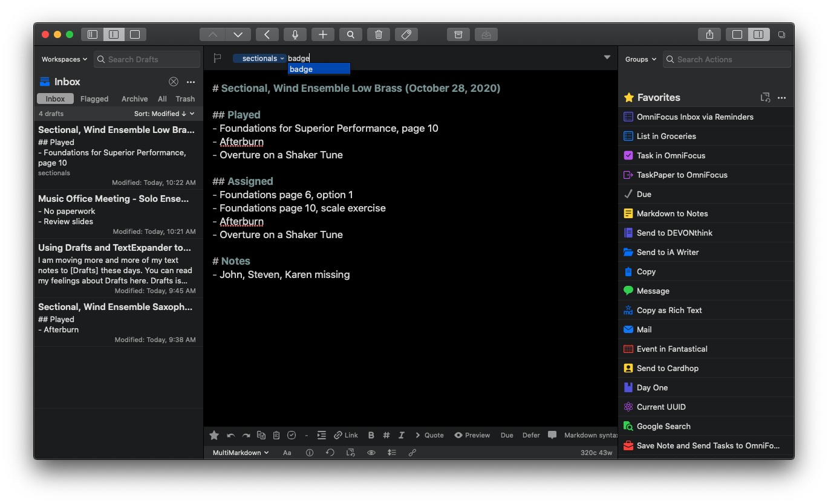The height and width of the screenshot is (504, 828).
Task: Switch to the Flagged tab
Action: point(94,99)
